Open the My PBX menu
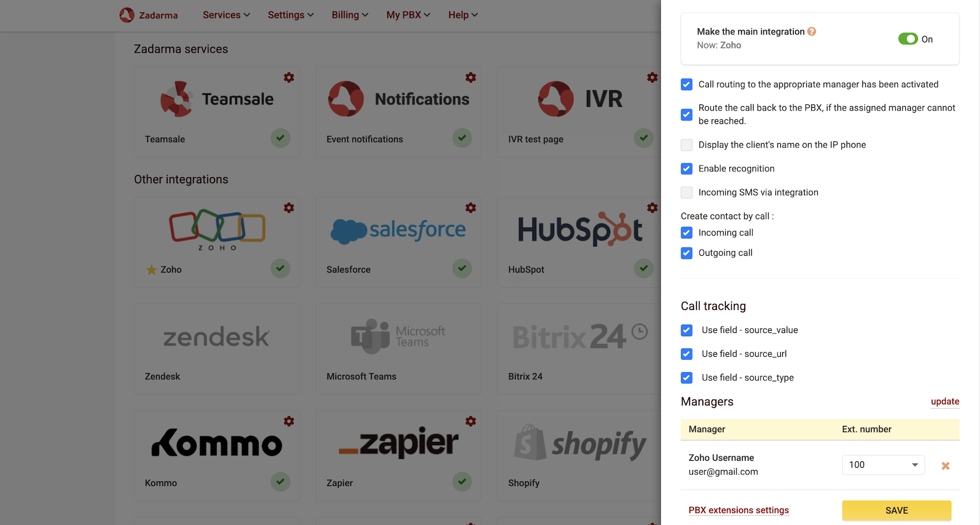980x525 pixels. (x=408, y=15)
